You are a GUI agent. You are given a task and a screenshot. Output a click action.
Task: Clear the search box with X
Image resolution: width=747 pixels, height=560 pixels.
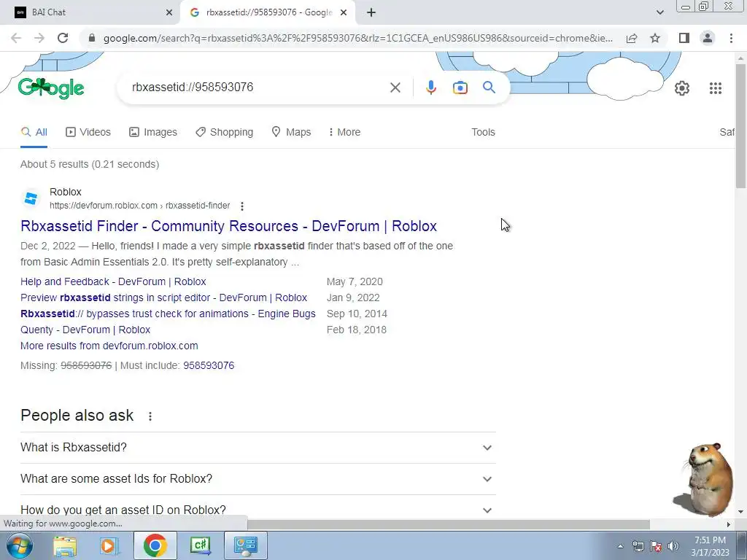pos(395,87)
